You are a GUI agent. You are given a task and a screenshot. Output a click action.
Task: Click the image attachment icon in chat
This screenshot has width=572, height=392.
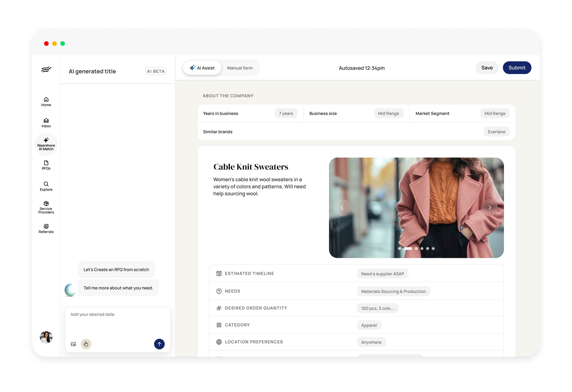coord(73,344)
